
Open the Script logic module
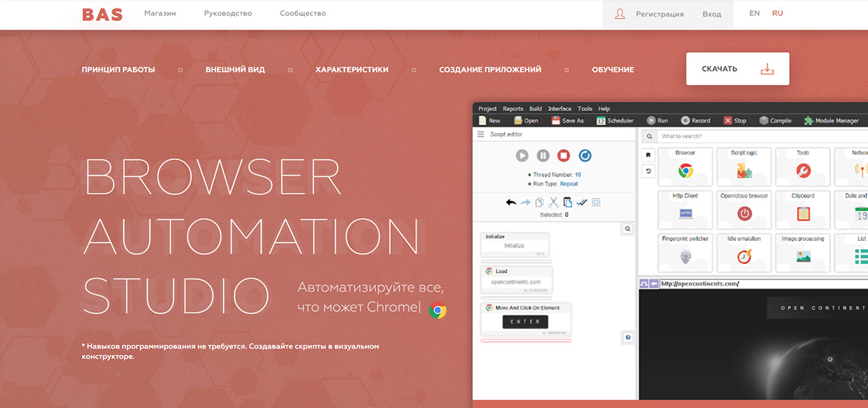coord(744,166)
